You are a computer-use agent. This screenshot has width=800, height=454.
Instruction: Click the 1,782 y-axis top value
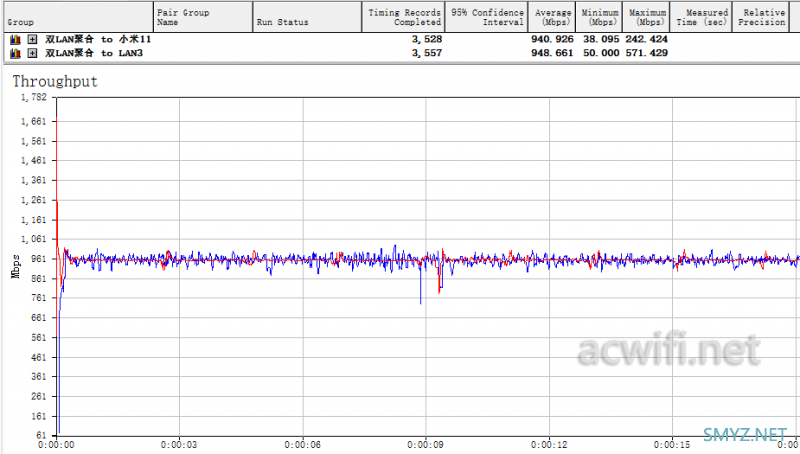tap(34, 97)
